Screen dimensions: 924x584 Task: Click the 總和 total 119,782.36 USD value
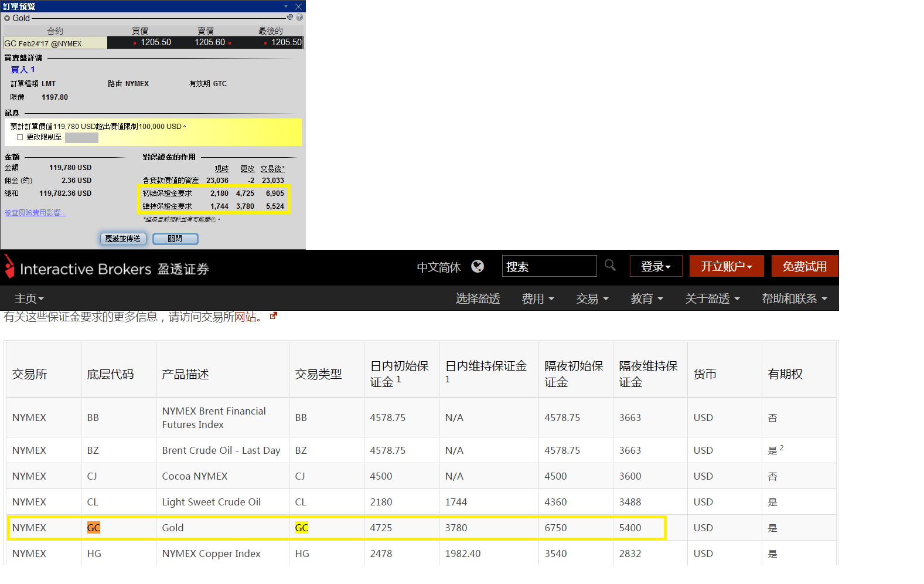[65, 193]
